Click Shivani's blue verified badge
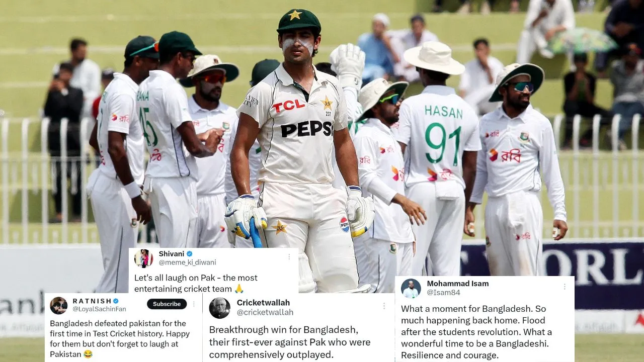644x362 pixels. (x=190, y=254)
